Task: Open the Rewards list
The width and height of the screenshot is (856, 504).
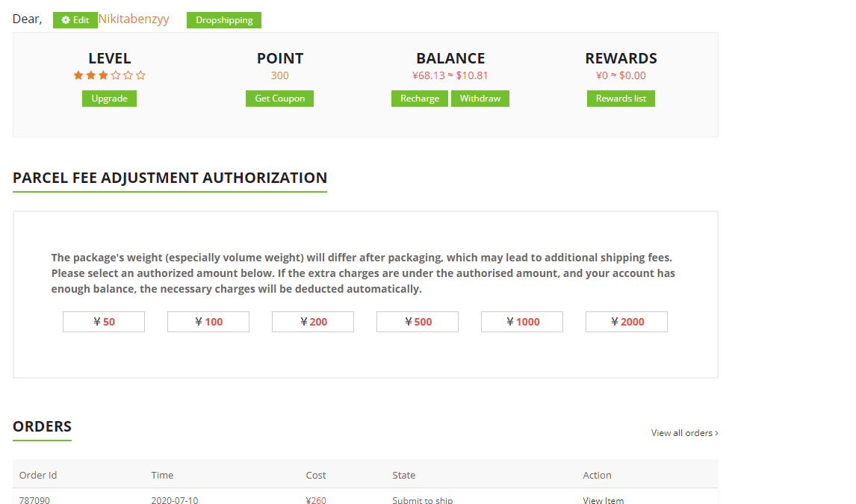Action: [621, 99]
